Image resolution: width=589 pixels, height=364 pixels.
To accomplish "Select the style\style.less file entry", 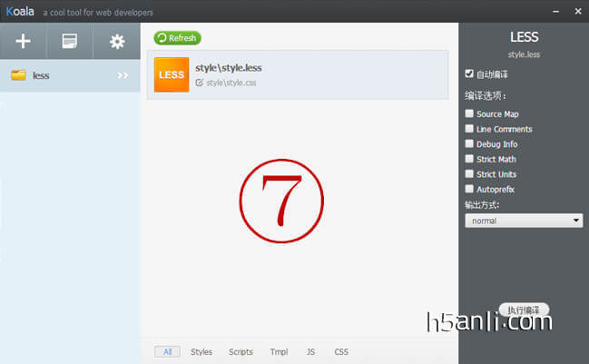I will 298,74.
